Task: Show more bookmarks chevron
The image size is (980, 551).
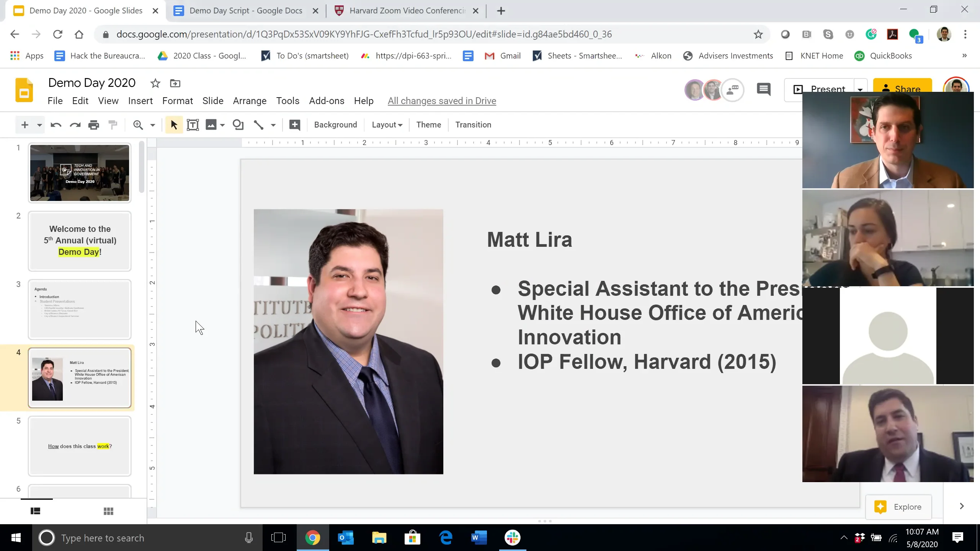Action: 965,55
